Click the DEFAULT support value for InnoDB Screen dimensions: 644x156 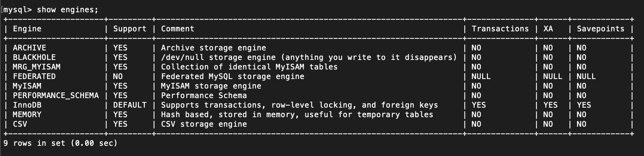[130, 105]
